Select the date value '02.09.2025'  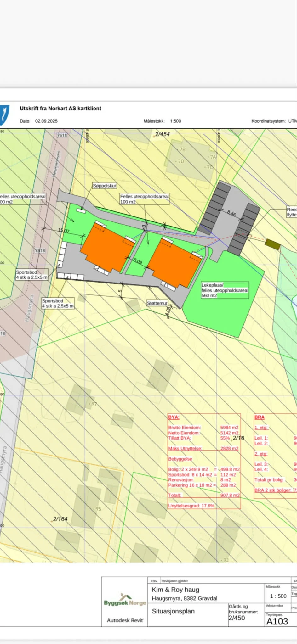[46, 121]
